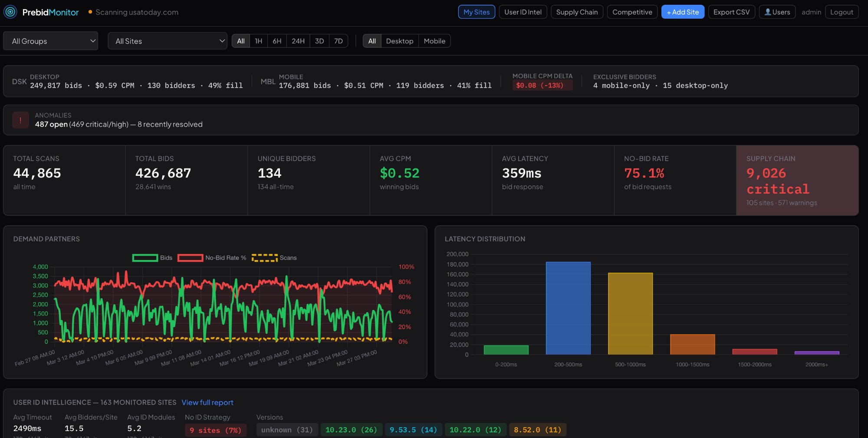The image size is (868, 438).
Task: Open the full User ID report
Action: [207, 402]
